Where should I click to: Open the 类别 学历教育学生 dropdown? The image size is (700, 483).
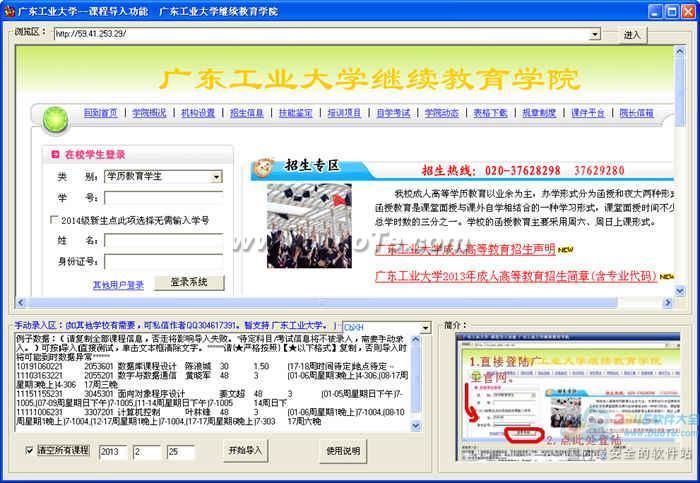tap(216, 177)
